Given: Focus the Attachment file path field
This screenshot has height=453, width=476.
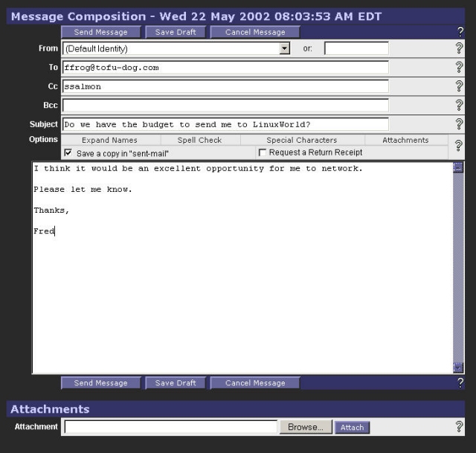Looking at the screenshot, I should [171, 427].
